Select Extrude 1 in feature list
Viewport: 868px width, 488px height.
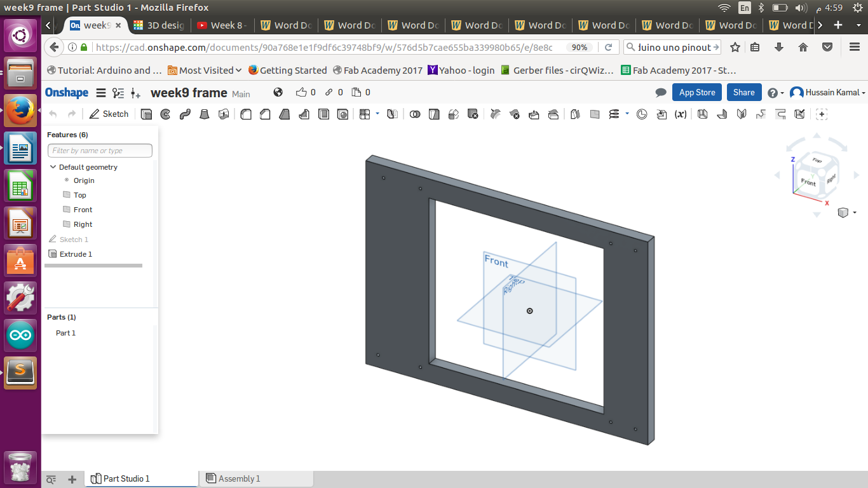(x=76, y=254)
